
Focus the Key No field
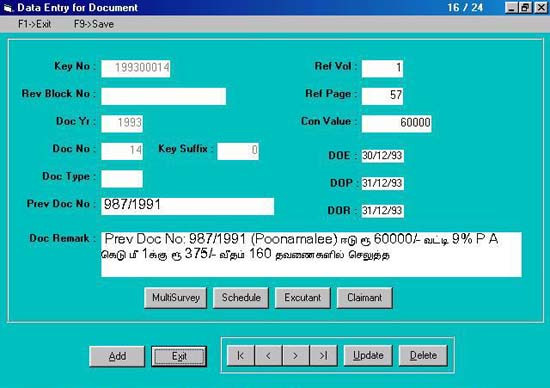(136, 68)
